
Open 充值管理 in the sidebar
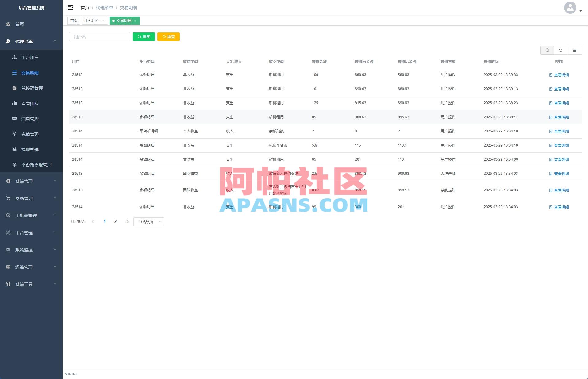click(x=30, y=134)
